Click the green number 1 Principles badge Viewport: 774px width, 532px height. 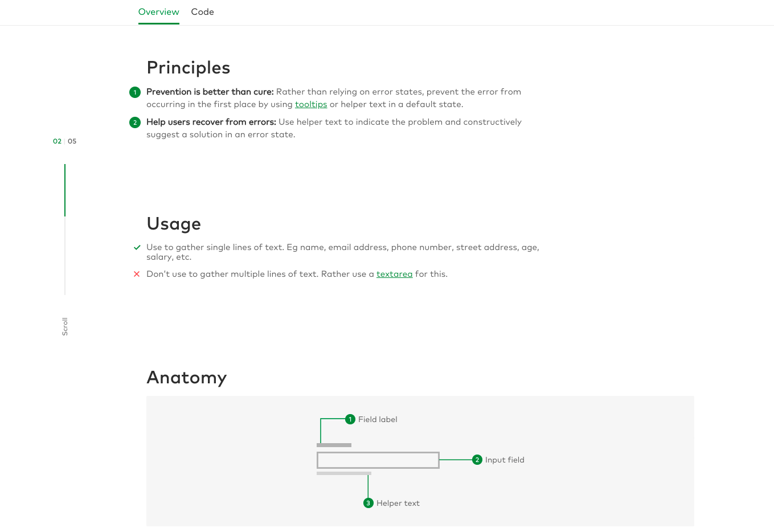click(135, 92)
